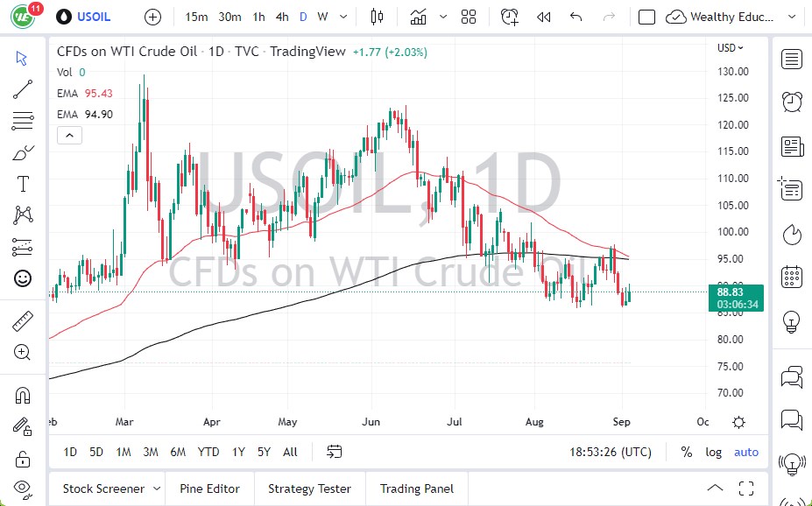Lock all drawings on chart

pos(22,460)
